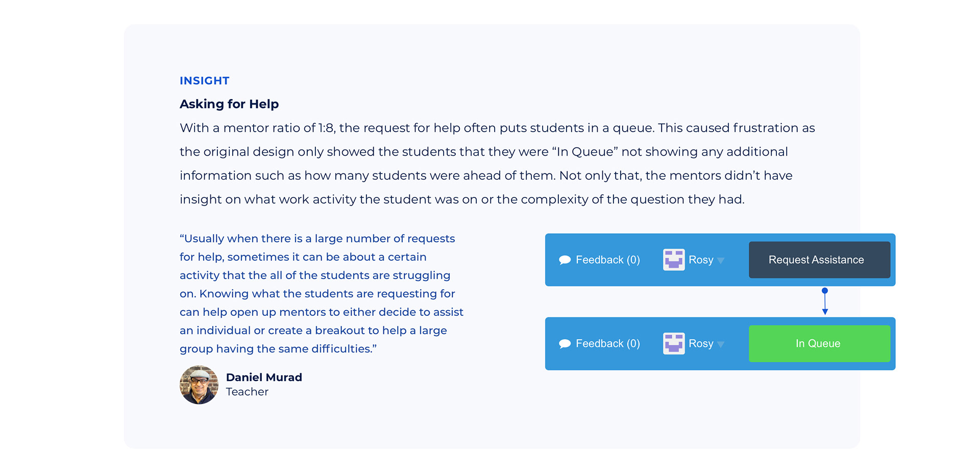Open Rosy dropdown arrow in Request Assistance bar

click(x=721, y=261)
